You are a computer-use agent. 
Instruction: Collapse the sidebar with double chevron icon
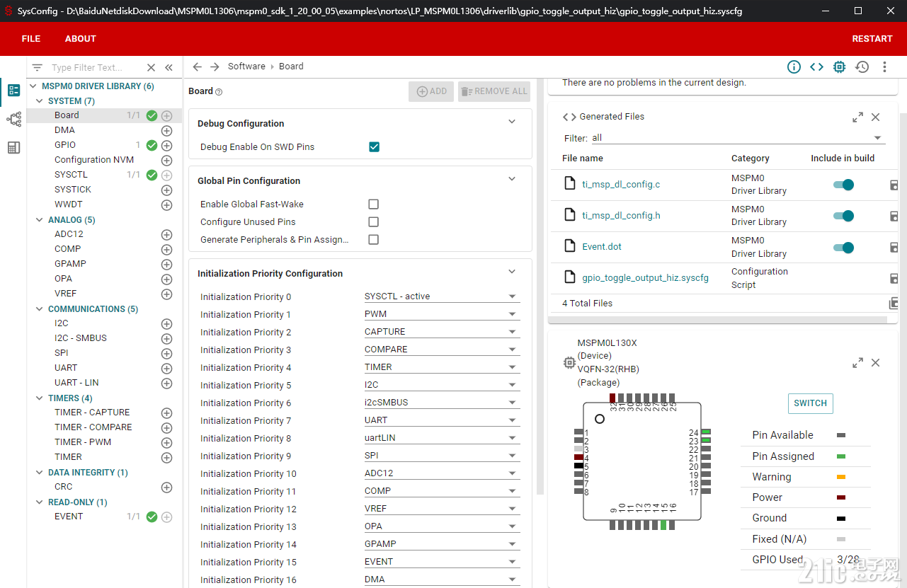[169, 67]
